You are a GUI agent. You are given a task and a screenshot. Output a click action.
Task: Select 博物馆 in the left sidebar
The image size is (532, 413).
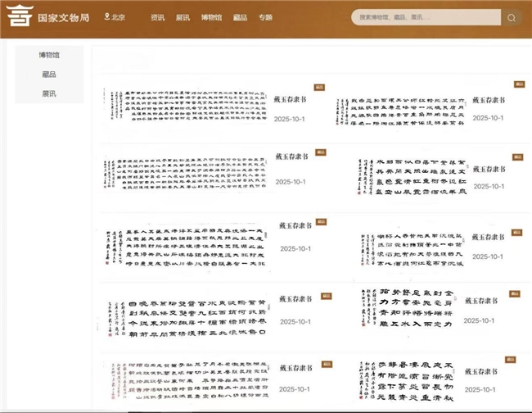click(x=49, y=55)
